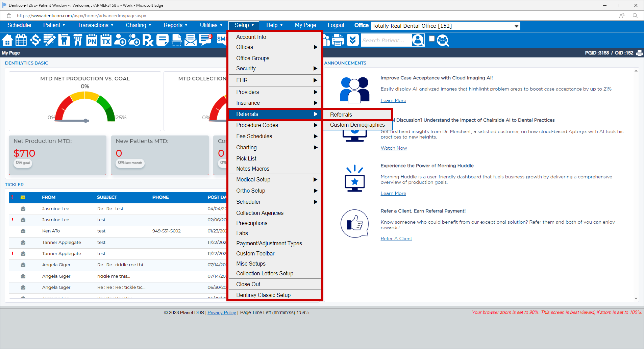This screenshot has height=349, width=644.
Task: Choose Custom Demographics from submenu
Action: coord(357,125)
